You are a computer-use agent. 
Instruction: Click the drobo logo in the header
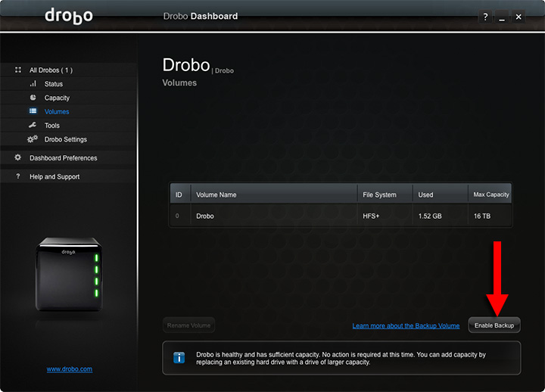[x=69, y=16]
